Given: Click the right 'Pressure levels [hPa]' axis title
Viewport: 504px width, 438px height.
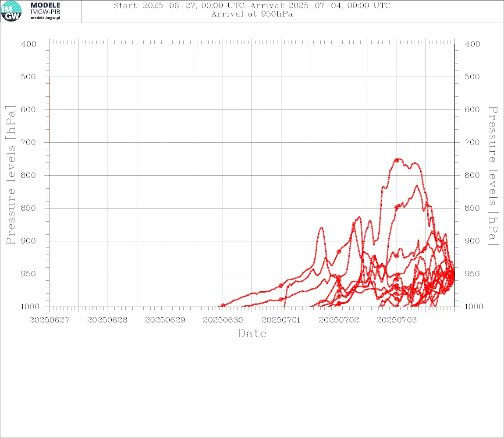Looking at the screenshot, I should (x=493, y=176).
